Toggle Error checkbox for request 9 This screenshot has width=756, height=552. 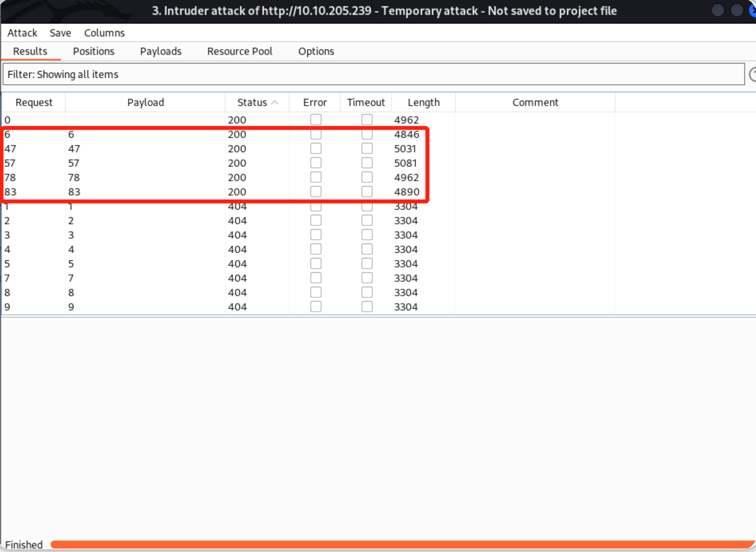[316, 306]
